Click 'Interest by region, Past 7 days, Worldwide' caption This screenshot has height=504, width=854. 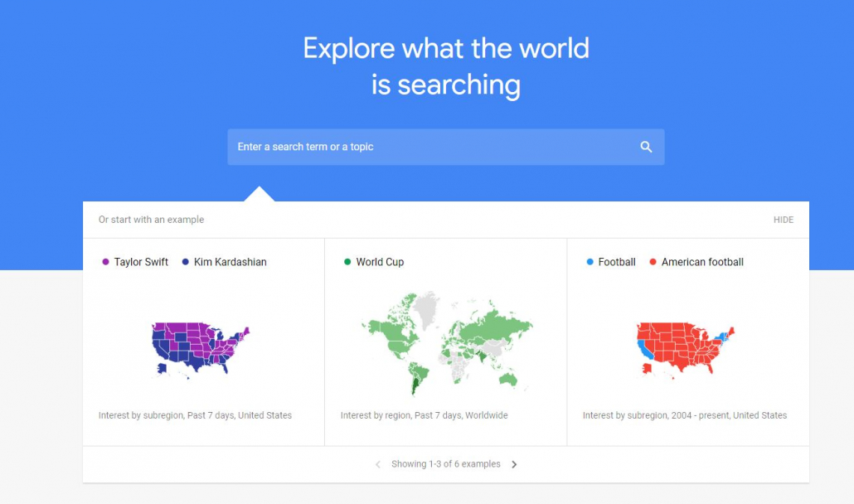(x=425, y=415)
